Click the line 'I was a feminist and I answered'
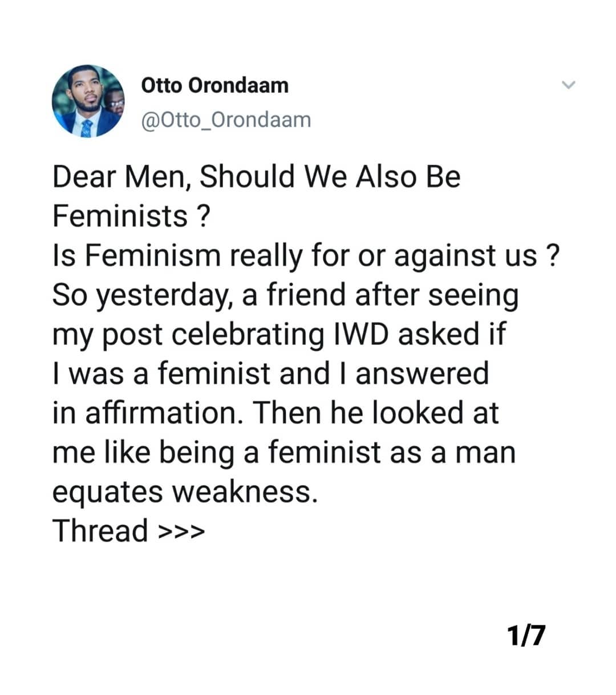This screenshot has width=616, height=695. pyautogui.click(x=271, y=373)
